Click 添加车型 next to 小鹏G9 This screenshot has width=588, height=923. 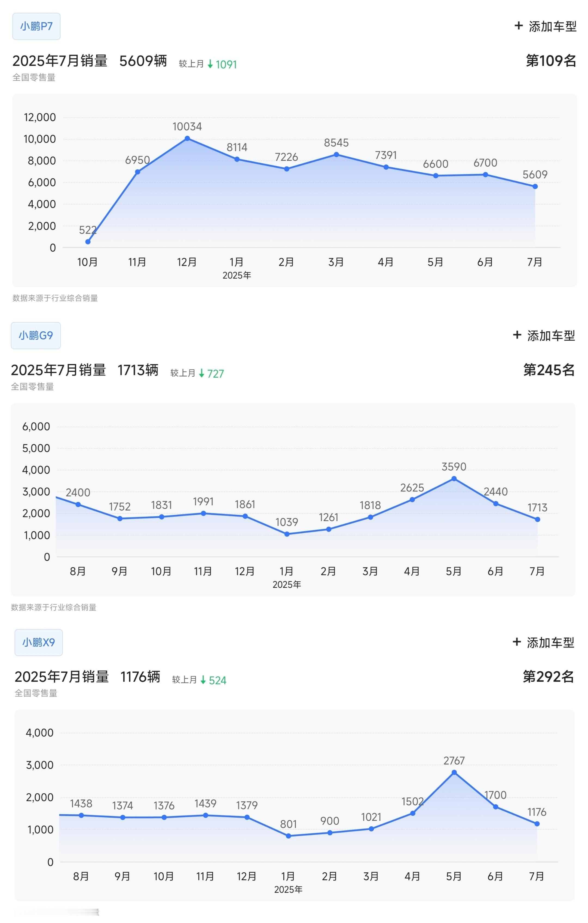pos(551,336)
